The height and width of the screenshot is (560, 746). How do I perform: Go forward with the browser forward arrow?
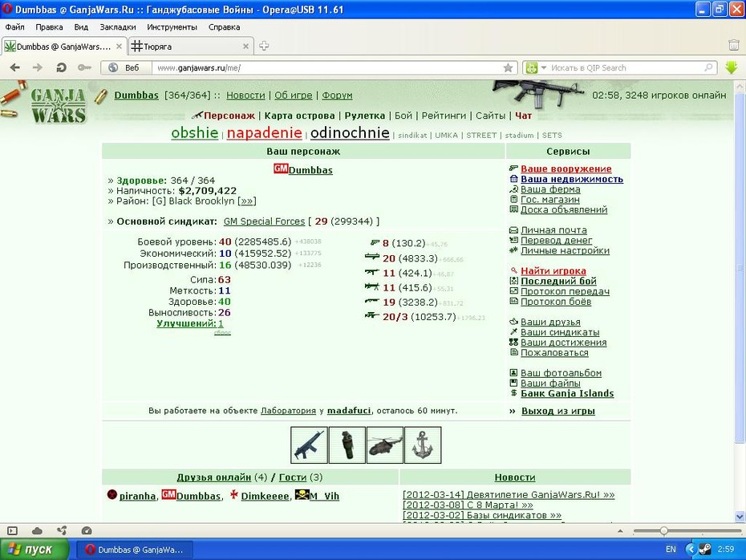pyautogui.click(x=38, y=67)
